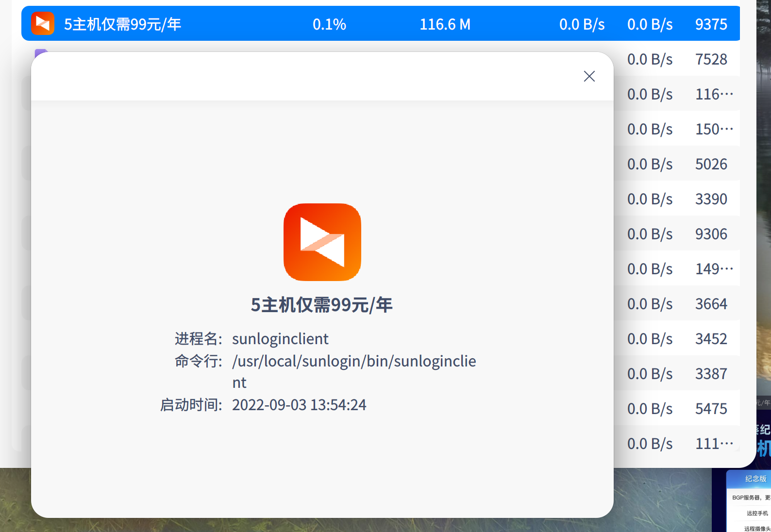
Task: Click the command line path /usr/local/sunlogin/bin
Action: 354,371
